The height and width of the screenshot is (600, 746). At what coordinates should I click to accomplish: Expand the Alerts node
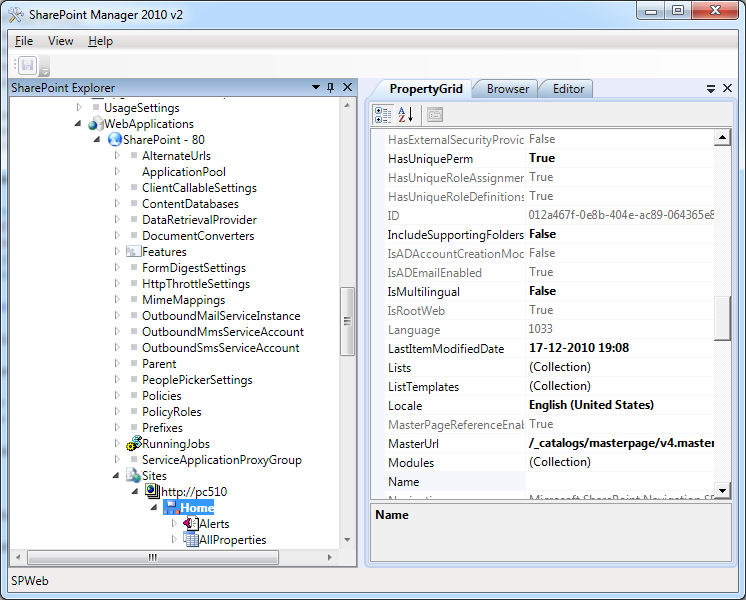pyautogui.click(x=174, y=523)
